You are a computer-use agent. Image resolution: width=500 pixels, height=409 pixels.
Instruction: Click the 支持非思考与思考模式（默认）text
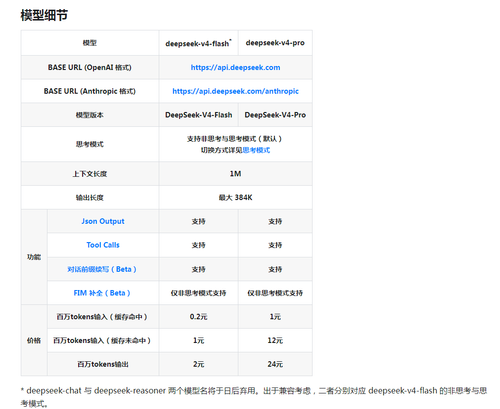click(x=235, y=139)
